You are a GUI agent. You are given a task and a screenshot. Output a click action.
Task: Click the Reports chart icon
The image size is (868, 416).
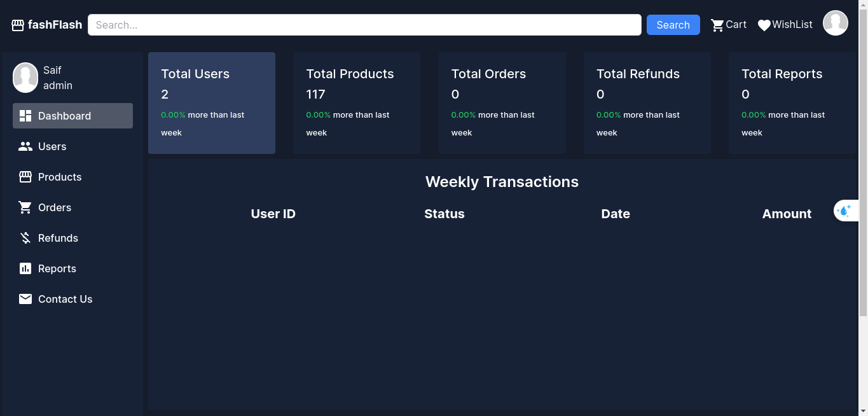25,268
